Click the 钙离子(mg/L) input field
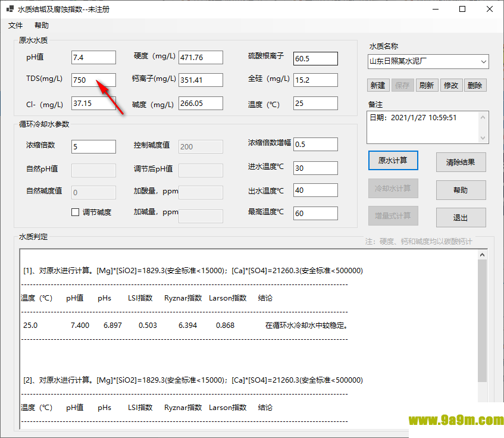This screenshot has width=504, height=438. pos(201,80)
